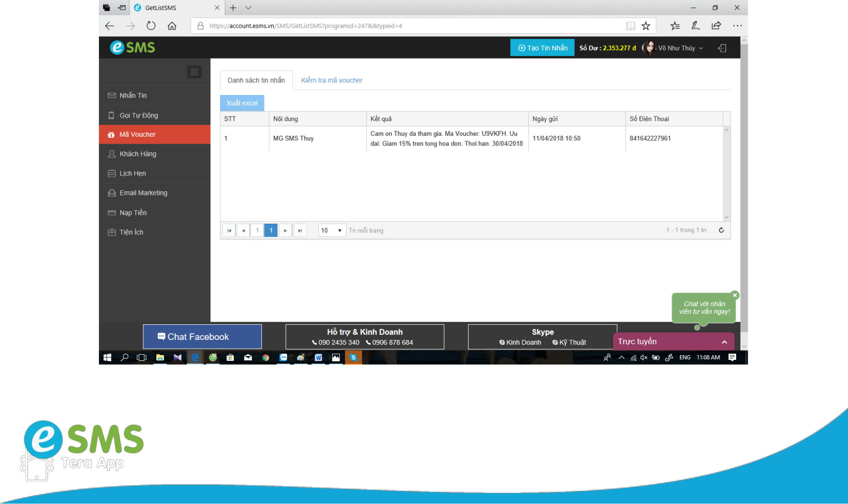The height and width of the screenshot is (504, 848).
Task: Click the Nội dung column header
Action: click(318, 119)
